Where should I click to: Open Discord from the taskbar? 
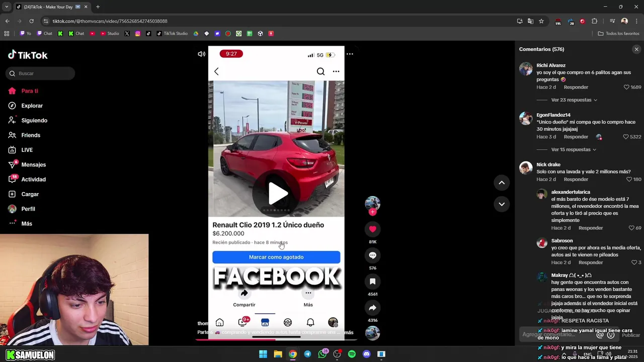pos(366,354)
